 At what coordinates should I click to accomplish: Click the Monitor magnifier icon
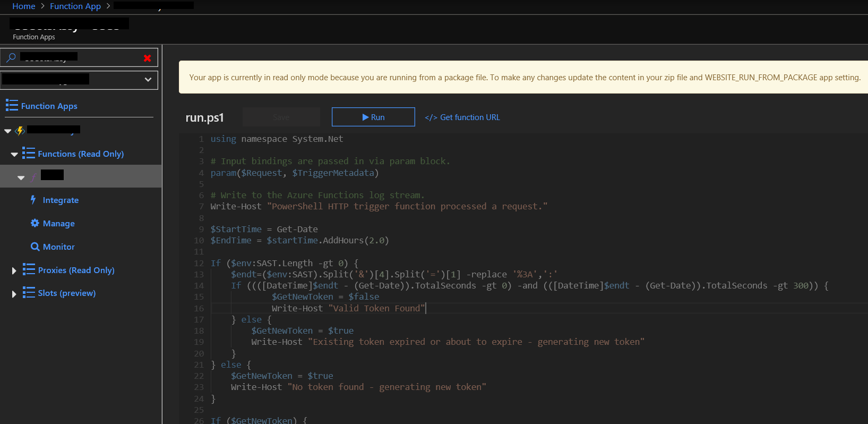pyautogui.click(x=35, y=247)
